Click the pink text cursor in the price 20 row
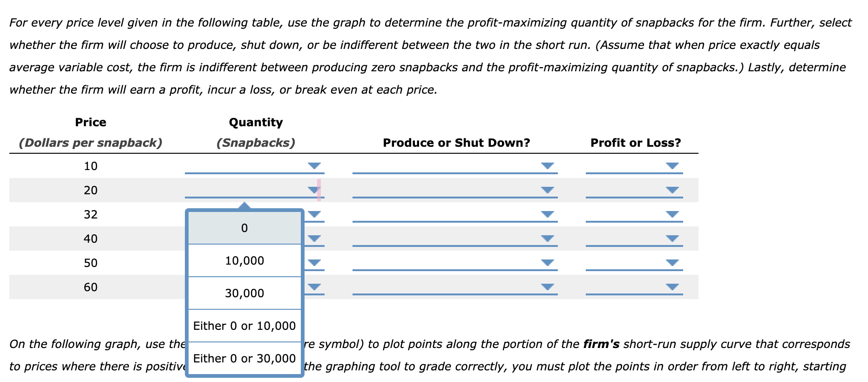 tap(319, 190)
